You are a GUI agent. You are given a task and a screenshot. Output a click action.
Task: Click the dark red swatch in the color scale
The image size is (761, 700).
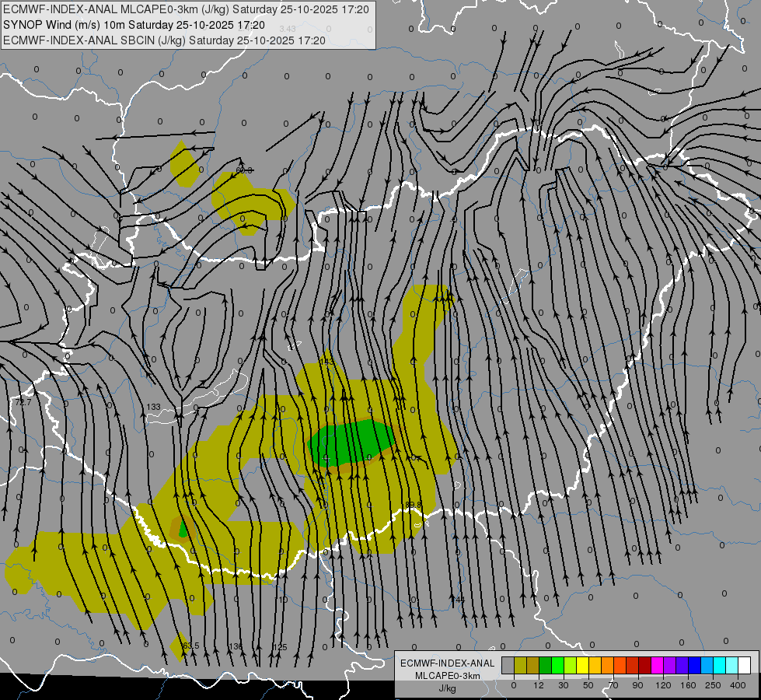coord(645,665)
